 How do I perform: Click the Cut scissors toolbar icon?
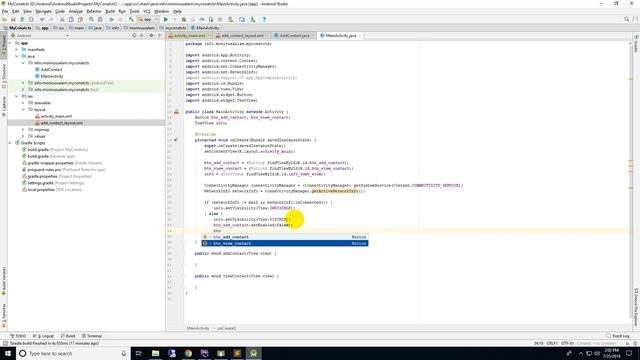tap(62, 19)
